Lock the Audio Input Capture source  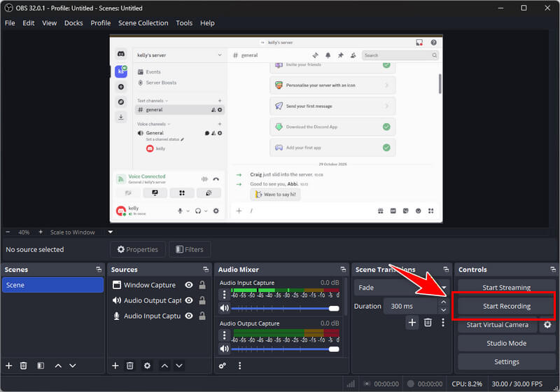coord(202,316)
